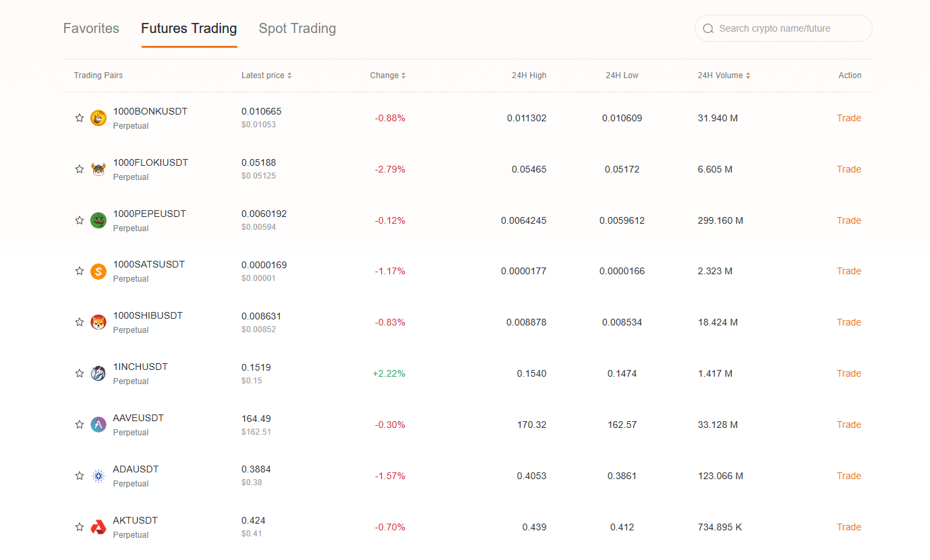Click the 1000BONKUSDT coin icon
The height and width of the screenshot is (560, 930).
[x=98, y=117]
